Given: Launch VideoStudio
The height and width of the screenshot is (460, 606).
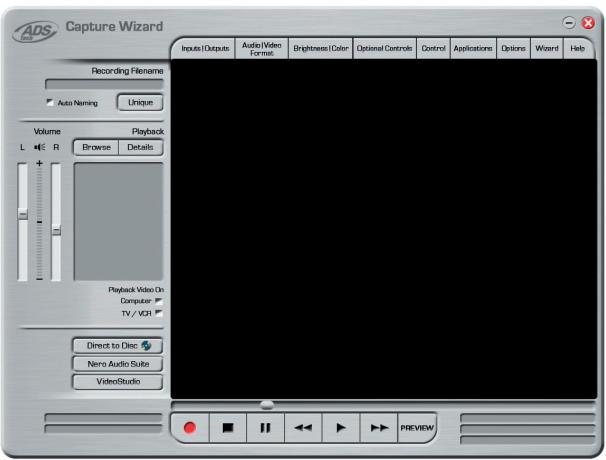Looking at the screenshot, I should tap(117, 382).
